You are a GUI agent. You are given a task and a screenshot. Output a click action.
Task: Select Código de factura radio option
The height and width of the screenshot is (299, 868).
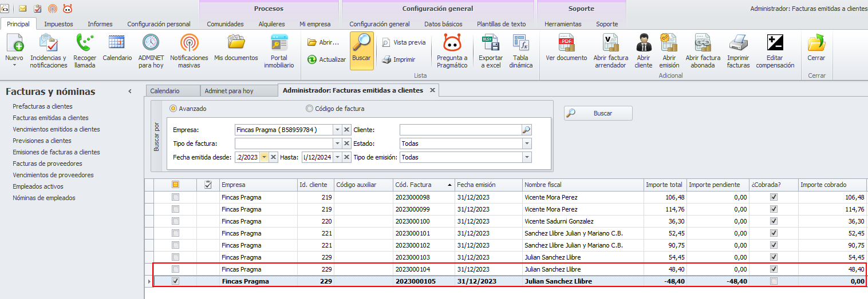point(310,109)
